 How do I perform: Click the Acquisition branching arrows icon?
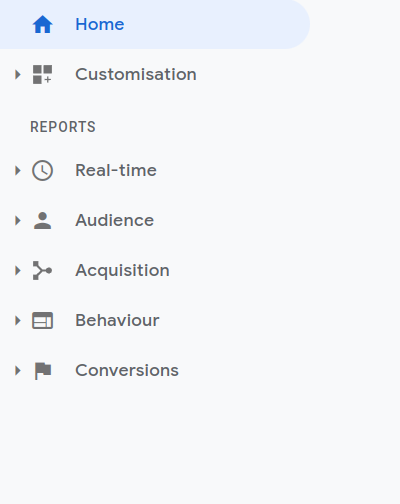(x=42, y=270)
